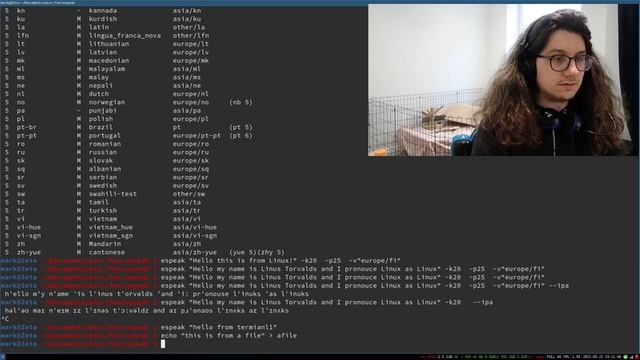This screenshot has width=640, height=360.
Task: Click the 'cantonese' language name
Action: tap(107, 252)
